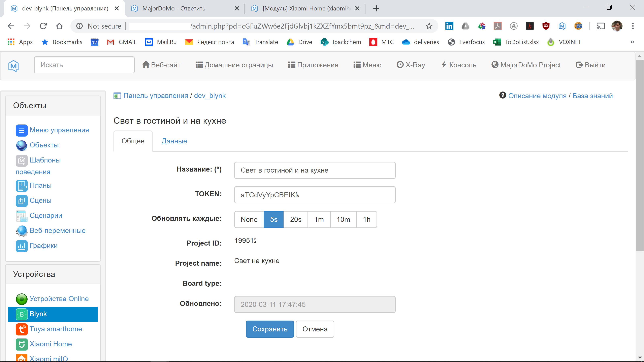Open the База знаний link

(x=592, y=96)
